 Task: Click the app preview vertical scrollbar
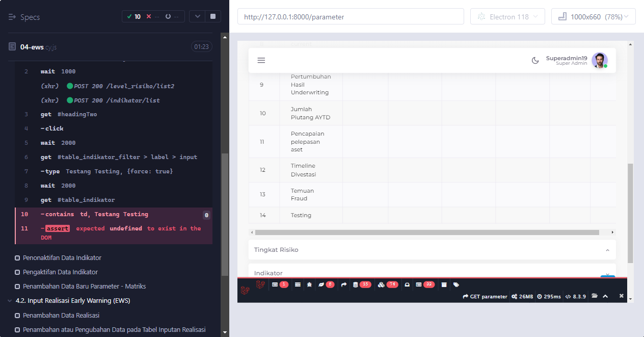pyautogui.click(x=630, y=213)
